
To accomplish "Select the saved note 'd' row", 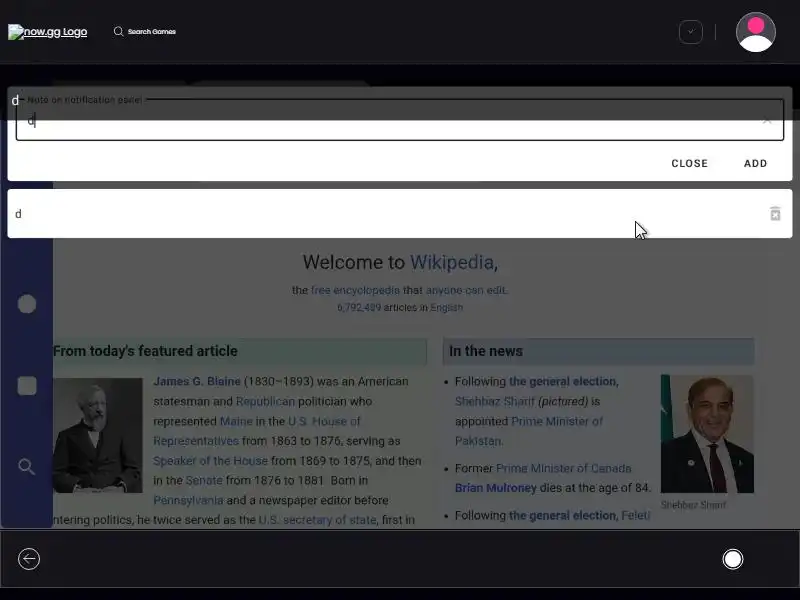I will pos(399,213).
